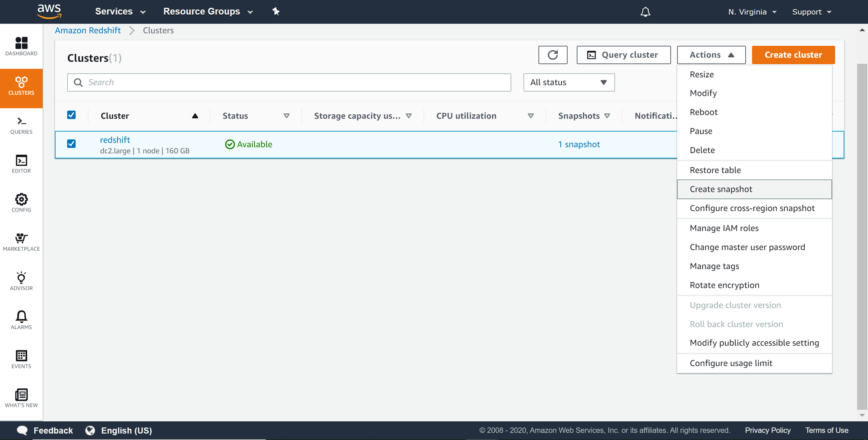The height and width of the screenshot is (440, 868).
Task: Open the Advisor recommendations panel
Action: (21, 281)
